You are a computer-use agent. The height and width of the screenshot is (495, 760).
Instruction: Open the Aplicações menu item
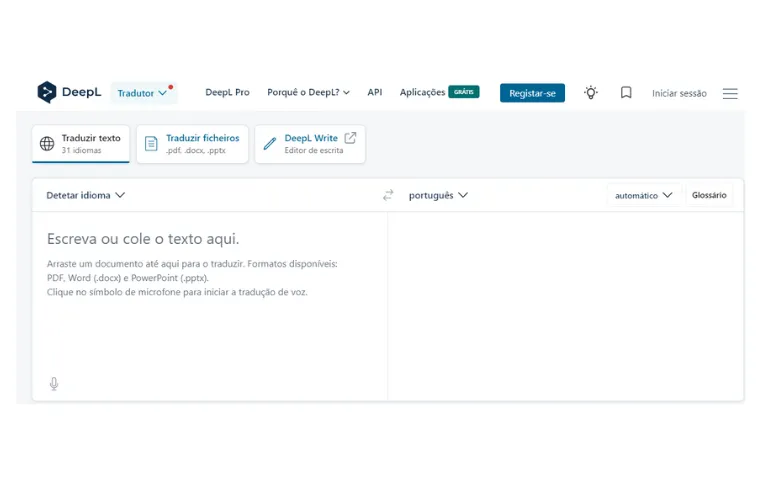coord(422,92)
